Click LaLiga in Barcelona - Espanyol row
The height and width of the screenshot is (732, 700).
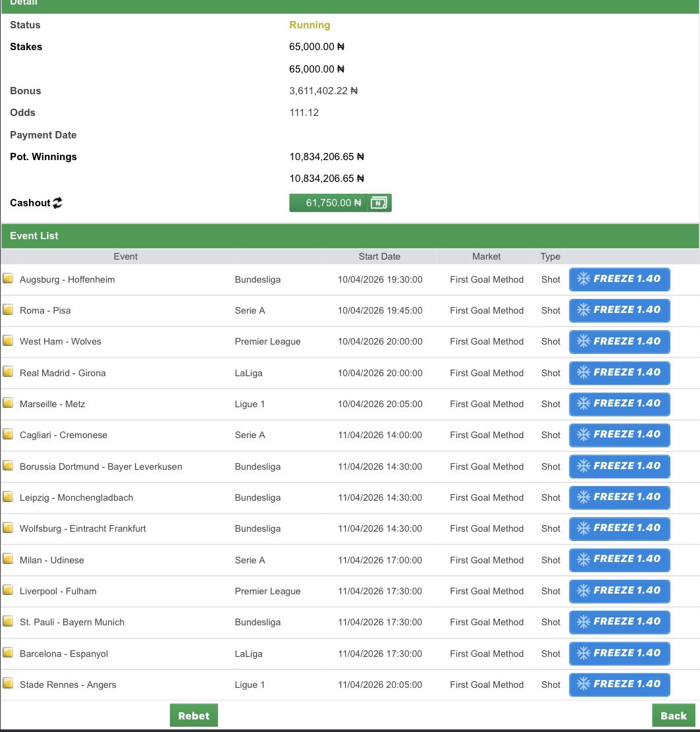[249, 654]
